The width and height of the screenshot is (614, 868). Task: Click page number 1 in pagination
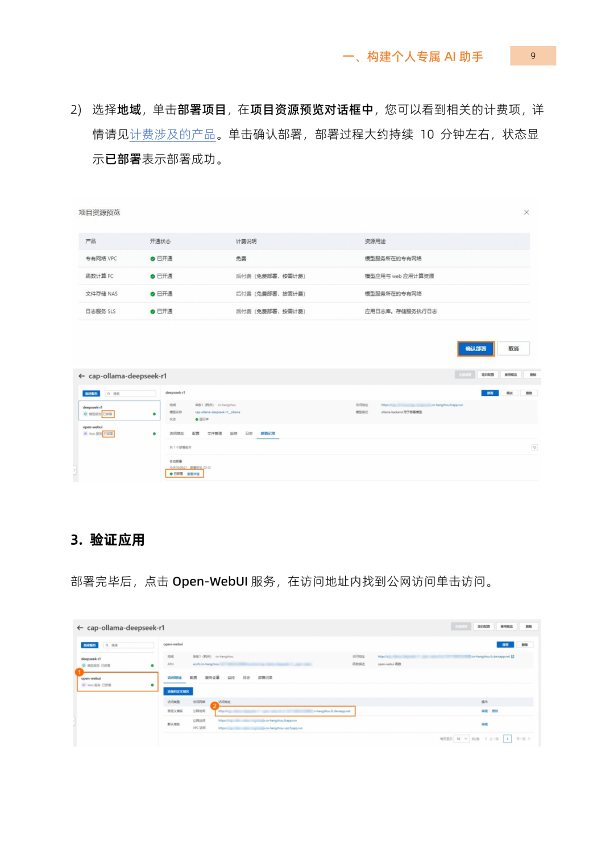click(507, 739)
